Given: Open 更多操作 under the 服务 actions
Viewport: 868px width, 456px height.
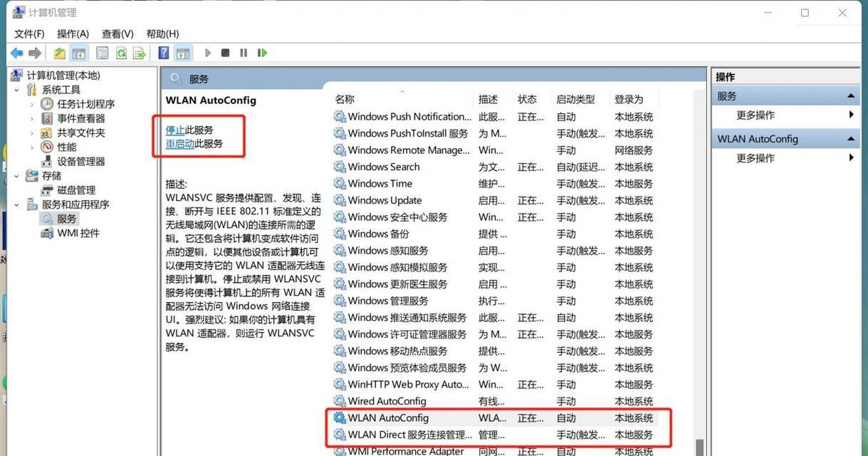Looking at the screenshot, I should (755, 115).
